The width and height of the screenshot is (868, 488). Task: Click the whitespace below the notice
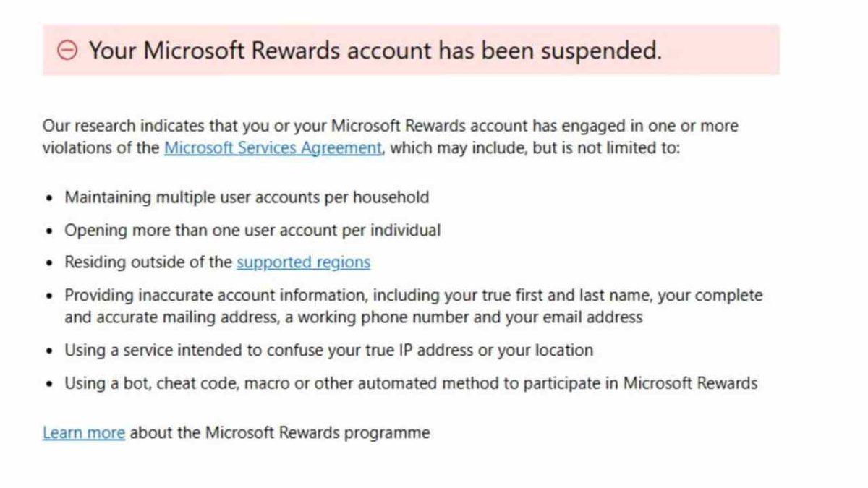tap(434, 470)
